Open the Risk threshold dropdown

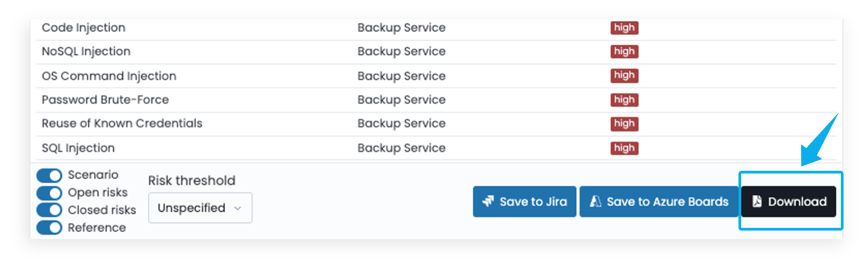click(200, 208)
